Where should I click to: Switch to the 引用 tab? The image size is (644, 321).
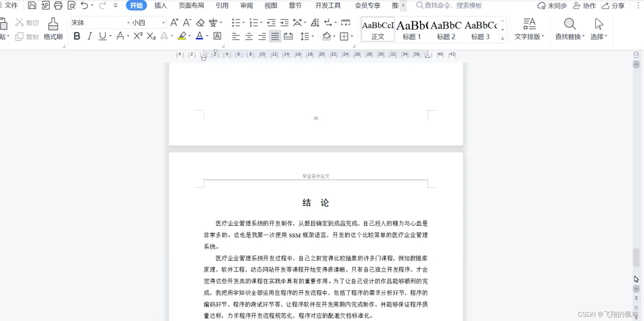pos(222,5)
